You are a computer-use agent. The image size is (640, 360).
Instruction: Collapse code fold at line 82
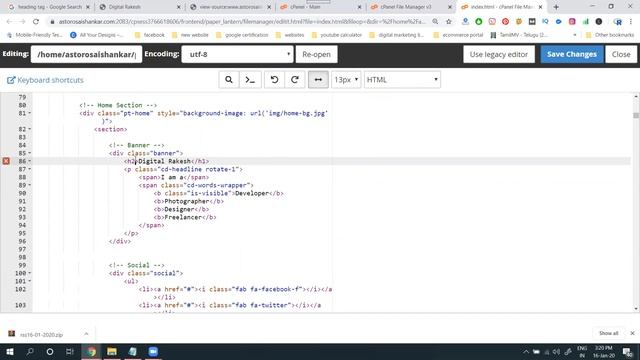pyautogui.click(x=30, y=129)
